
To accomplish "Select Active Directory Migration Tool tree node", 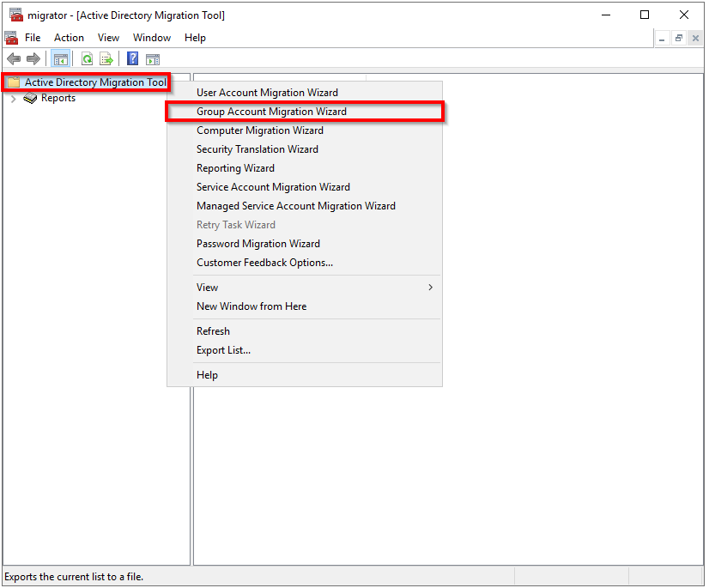I will pos(95,82).
